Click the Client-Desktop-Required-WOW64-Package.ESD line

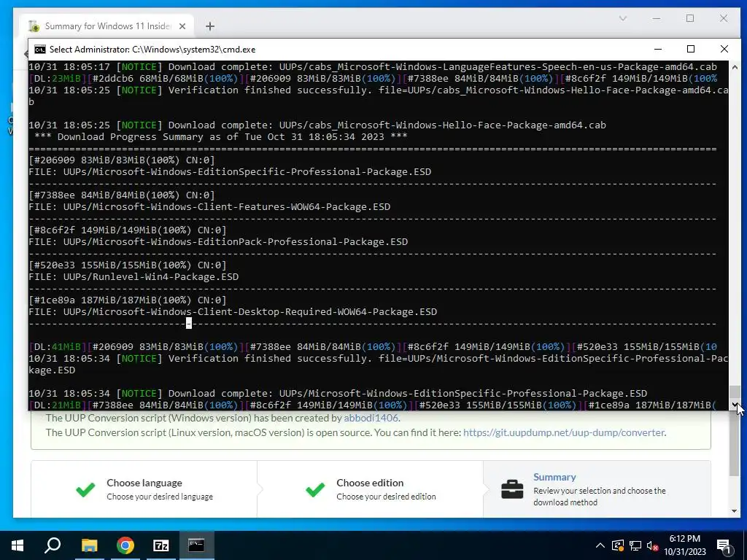tap(233, 312)
